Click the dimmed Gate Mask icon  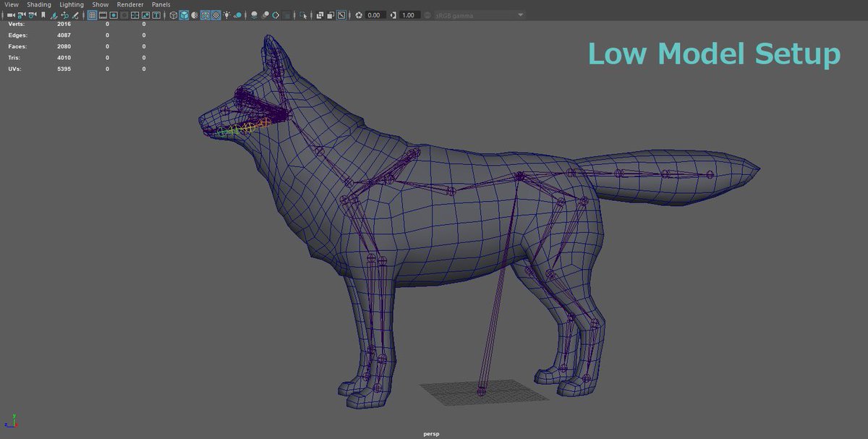coord(124,15)
